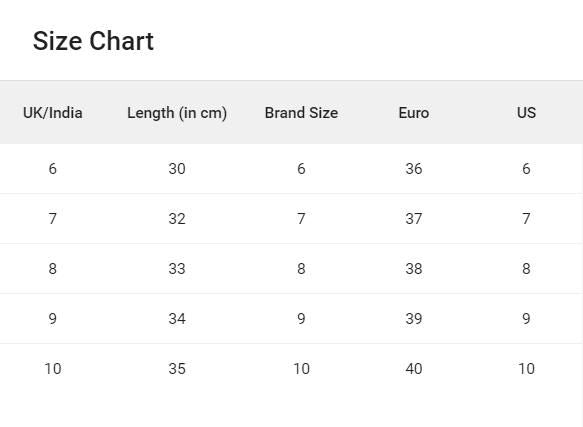Select Euro size 37 cell

click(x=414, y=219)
